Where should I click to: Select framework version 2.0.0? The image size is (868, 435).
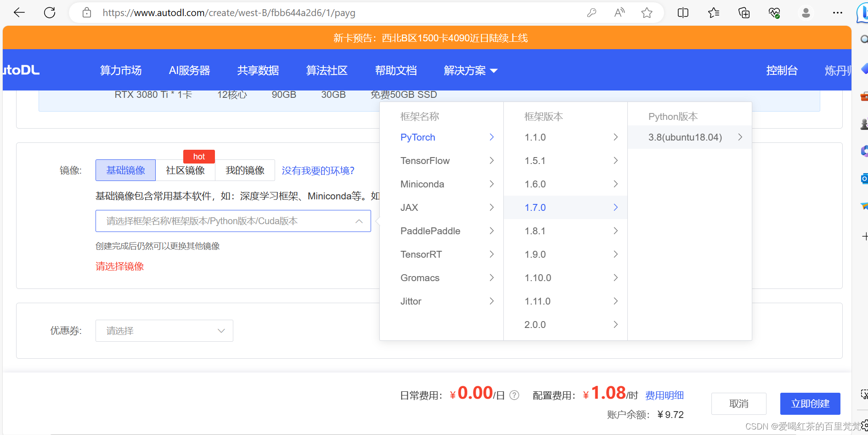point(566,325)
